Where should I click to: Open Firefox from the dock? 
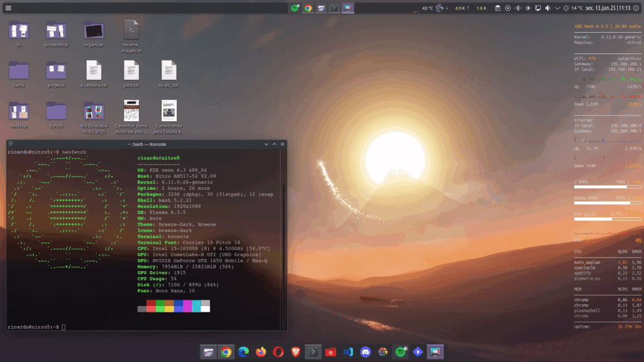(x=261, y=352)
